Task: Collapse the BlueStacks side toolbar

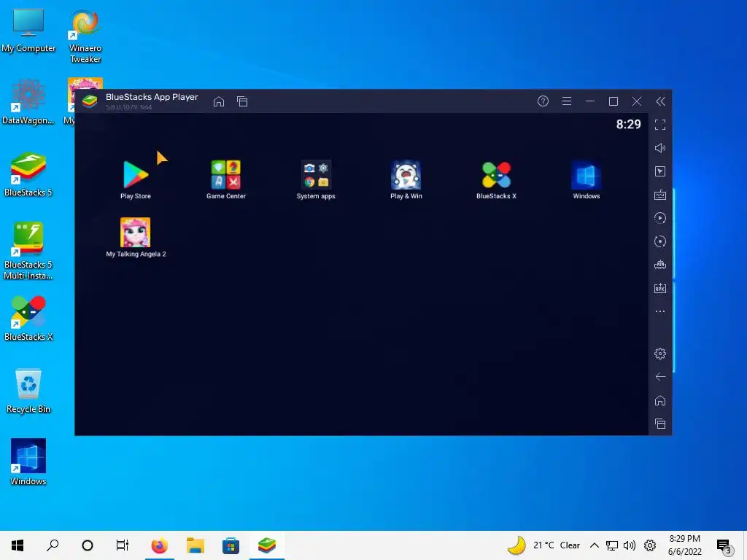Action: [660, 101]
